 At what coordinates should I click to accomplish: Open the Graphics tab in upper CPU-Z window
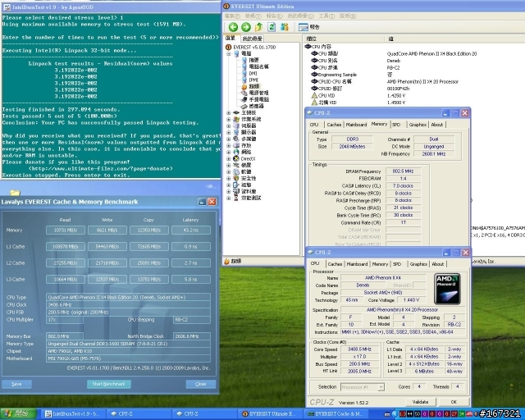click(x=418, y=125)
